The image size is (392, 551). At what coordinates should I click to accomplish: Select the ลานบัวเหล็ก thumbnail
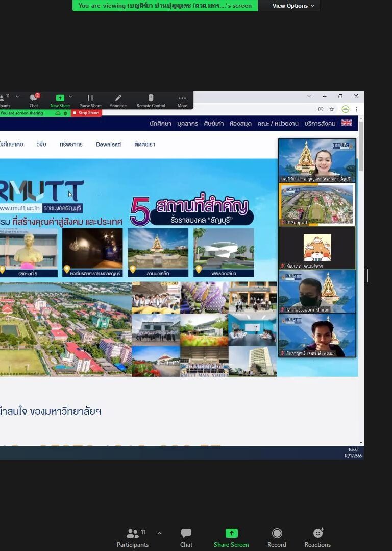[158, 253]
